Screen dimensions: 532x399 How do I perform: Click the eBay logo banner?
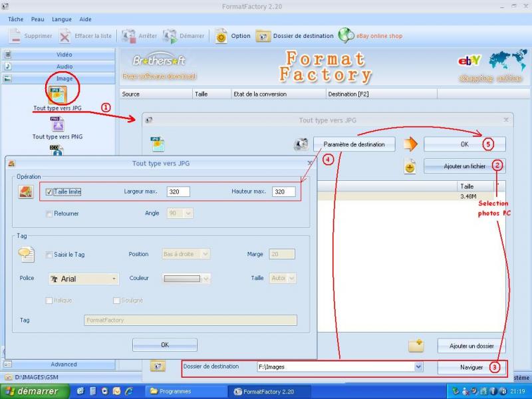pos(469,61)
